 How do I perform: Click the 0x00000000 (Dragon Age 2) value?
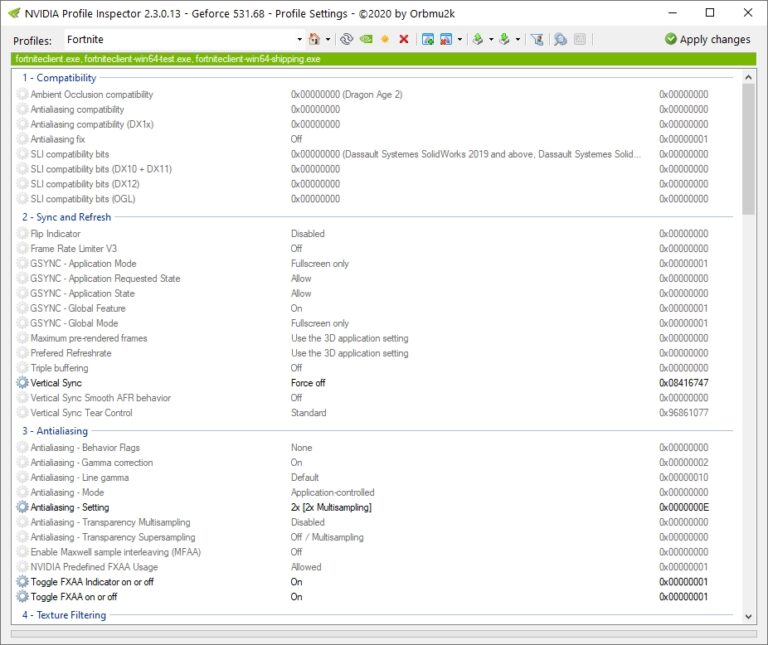pyautogui.click(x=347, y=94)
